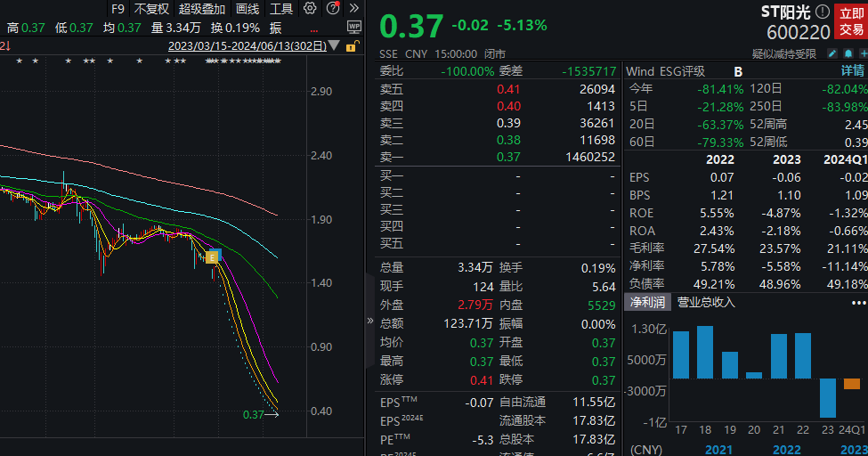Click the 买一 bid row label
The height and width of the screenshot is (456, 868).
392,176
